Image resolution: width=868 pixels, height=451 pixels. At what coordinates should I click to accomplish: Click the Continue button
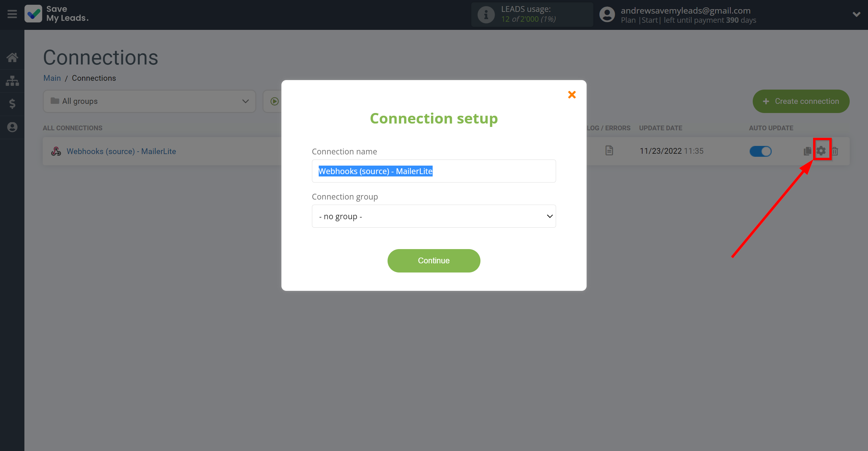[433, 260]
